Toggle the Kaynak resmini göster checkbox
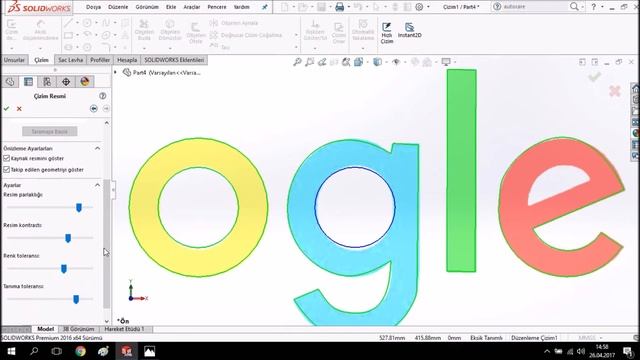 [6, 158]
